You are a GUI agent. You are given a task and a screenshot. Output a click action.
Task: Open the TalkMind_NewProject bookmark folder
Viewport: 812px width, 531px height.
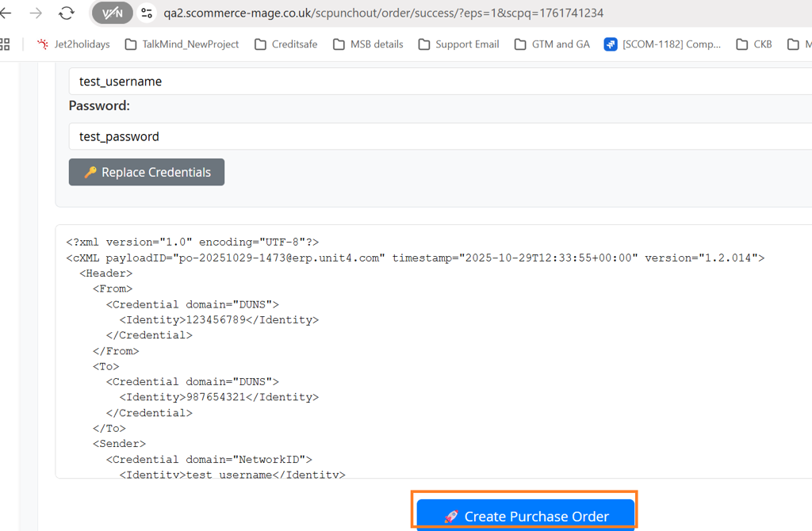[x=182, y=44]
